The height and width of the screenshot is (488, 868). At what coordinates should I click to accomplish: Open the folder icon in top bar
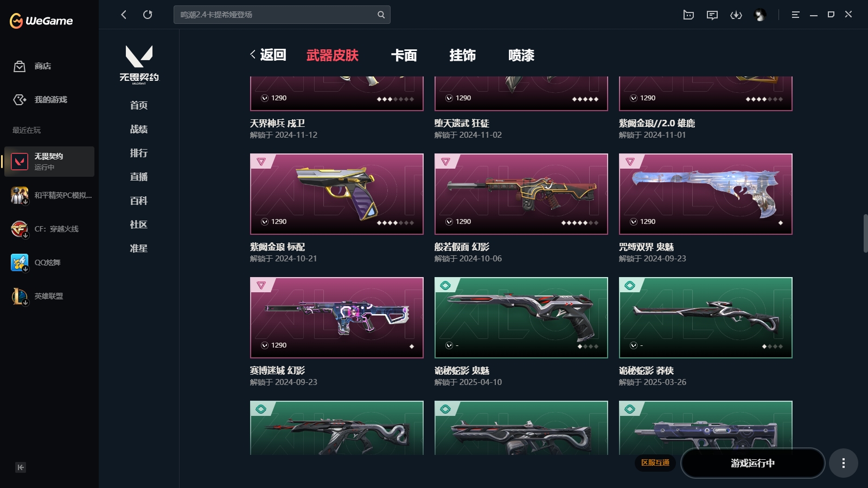[x=688, y=15]
